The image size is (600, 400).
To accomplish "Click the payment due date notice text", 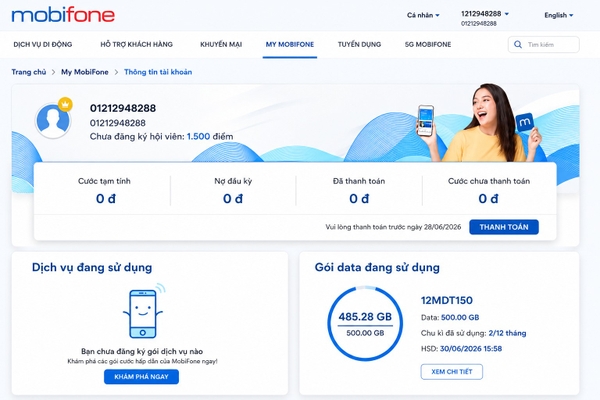I will 393,227.
